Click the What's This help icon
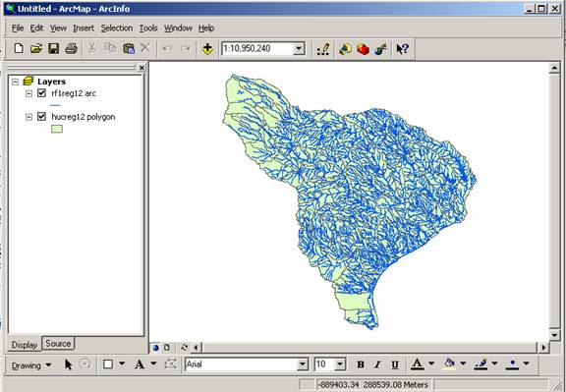The height and width of the screenshot is (392, 566). (402, 49)
